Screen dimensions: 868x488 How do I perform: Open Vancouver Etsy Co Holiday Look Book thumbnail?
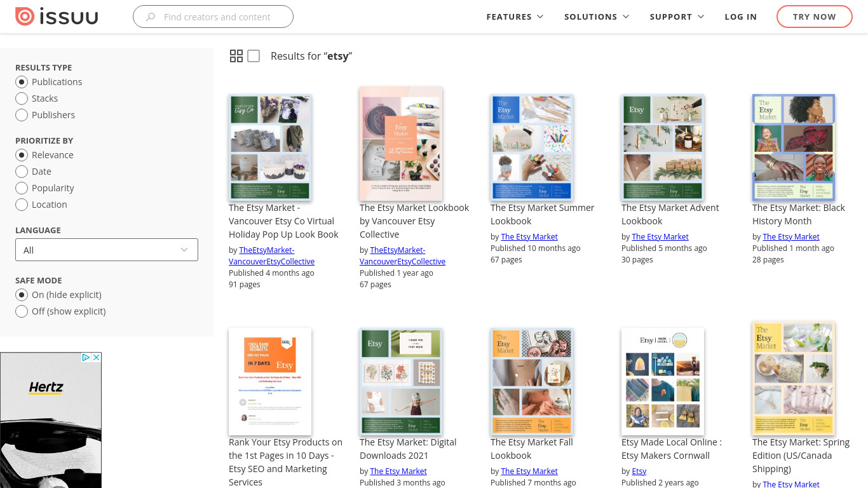(x=270, y=147)
